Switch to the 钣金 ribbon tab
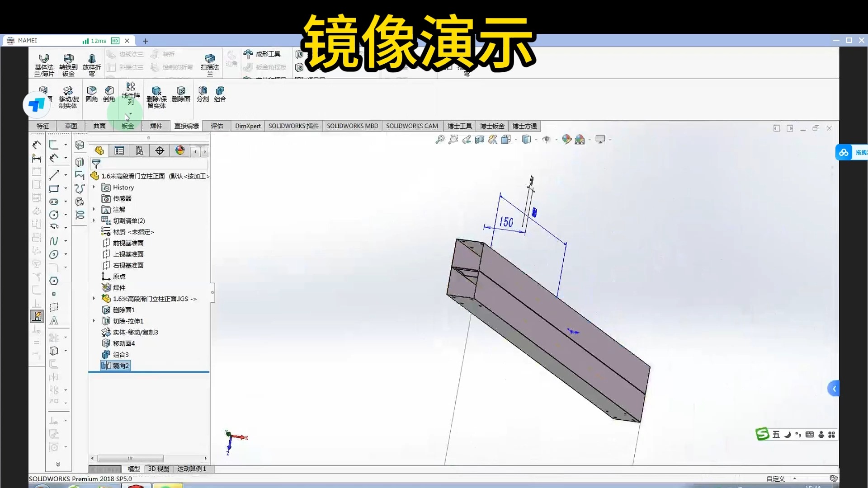Screen dimensions: 868x488 127,126
